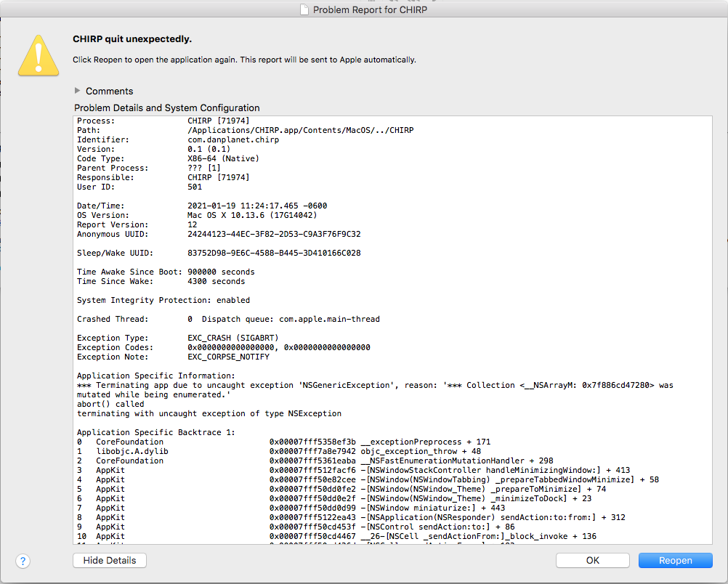
Task: Click the 'mutated while being enumerated.' line
Action: click(154, 394)
